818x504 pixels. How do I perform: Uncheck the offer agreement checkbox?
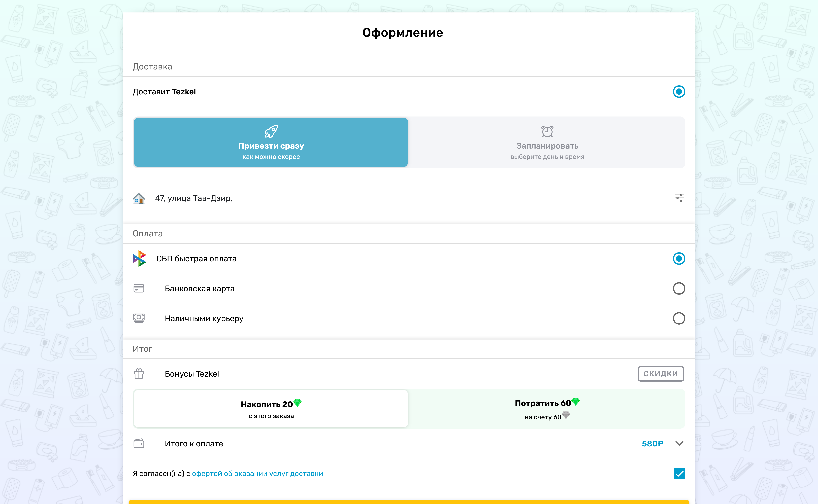coord(679,473)
